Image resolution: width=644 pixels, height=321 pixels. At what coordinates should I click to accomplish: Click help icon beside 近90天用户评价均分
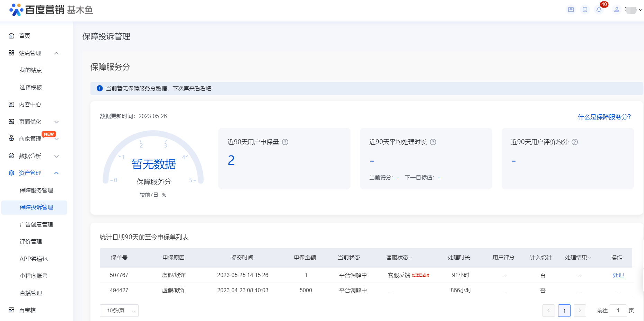point(575,142)
